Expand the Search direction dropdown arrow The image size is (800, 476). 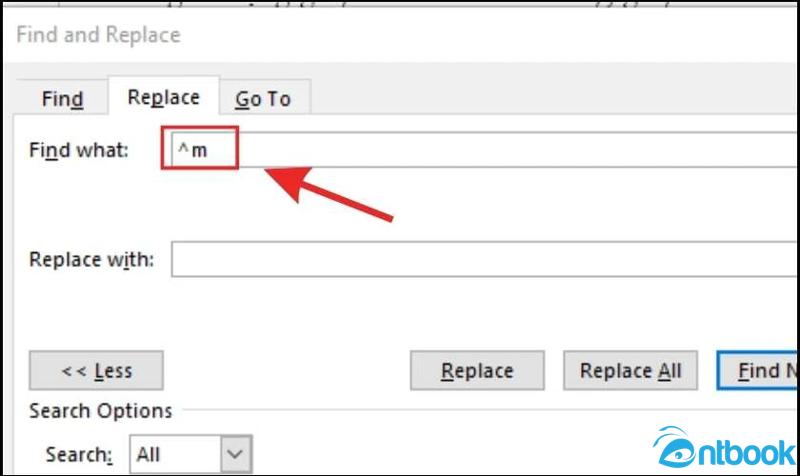(236, 454)
